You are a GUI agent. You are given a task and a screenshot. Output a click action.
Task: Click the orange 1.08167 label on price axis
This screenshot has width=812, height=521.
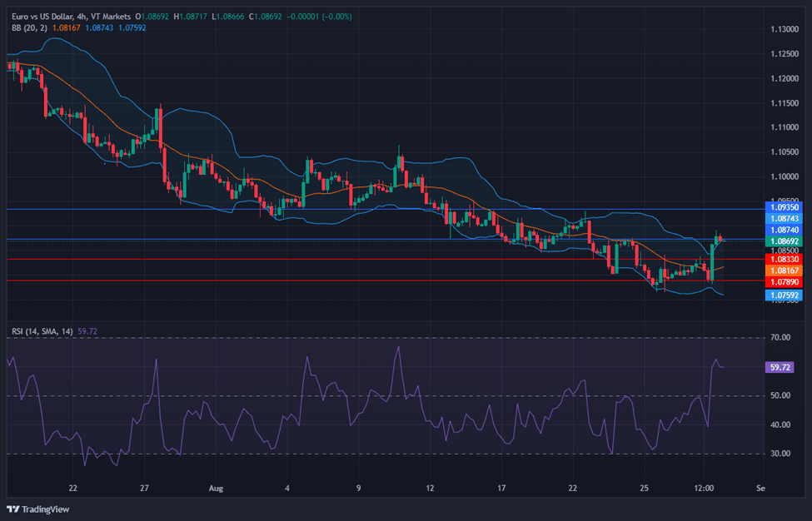785,270
